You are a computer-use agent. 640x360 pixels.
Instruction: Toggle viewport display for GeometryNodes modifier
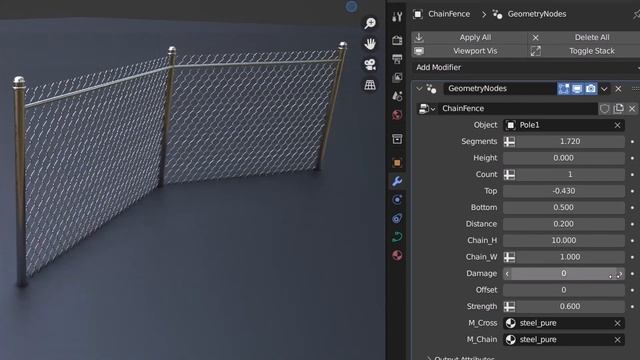[577, 89]
